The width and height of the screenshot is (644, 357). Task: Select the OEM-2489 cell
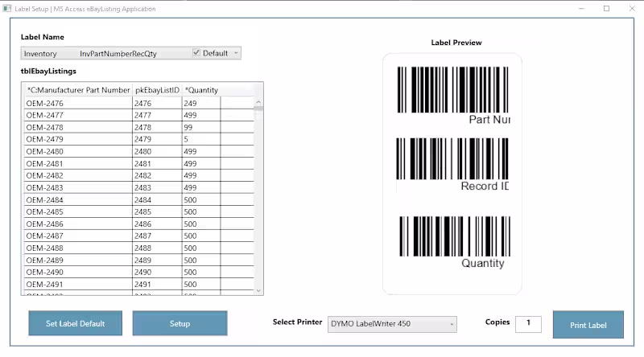coord(78,261)
